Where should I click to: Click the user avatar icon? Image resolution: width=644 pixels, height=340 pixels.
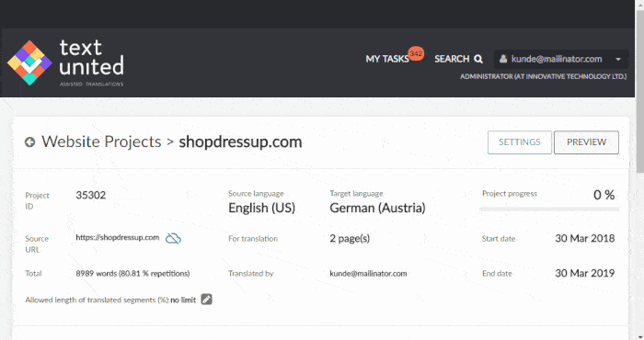coord(502,59)
